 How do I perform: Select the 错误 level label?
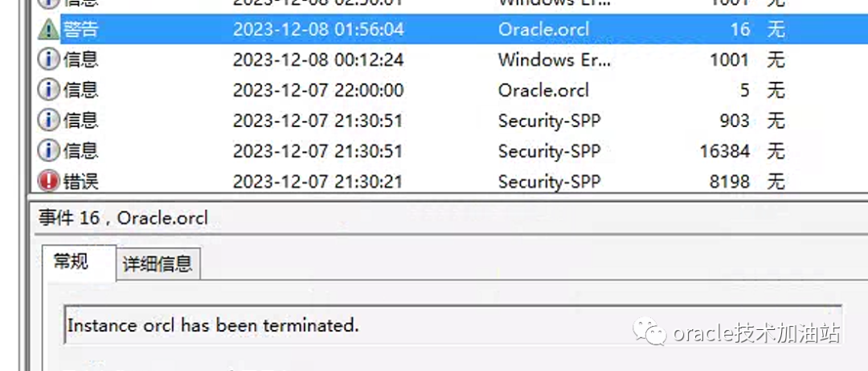click(80, 182)
